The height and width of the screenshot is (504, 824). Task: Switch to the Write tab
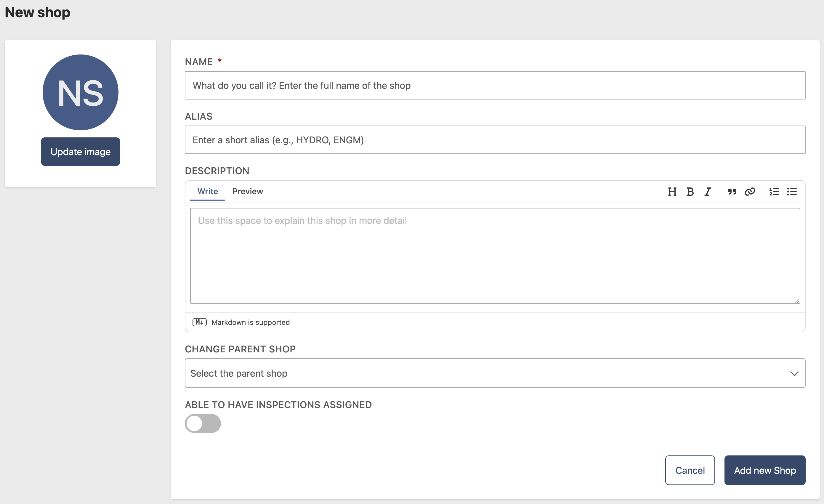point(207,191)
